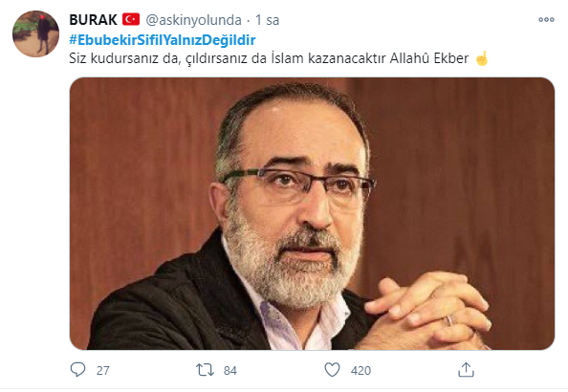Open the @askinyolunda handle link

point(193,20)
